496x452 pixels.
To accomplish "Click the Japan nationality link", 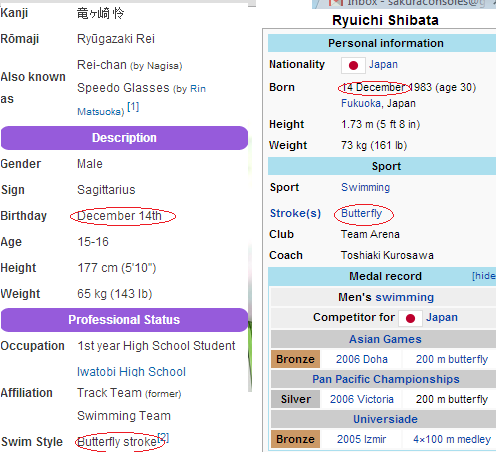I will (x=383, y=64).
